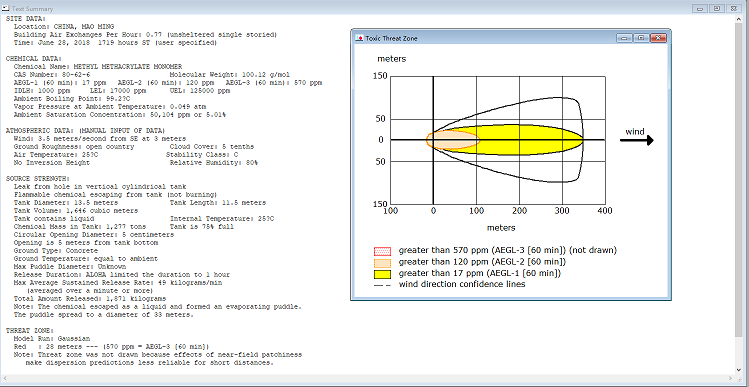The height and width of the screenshot is (387, 749).
Task: Minimize the Toxic Threat Zone window
Action: pos(625,38)
